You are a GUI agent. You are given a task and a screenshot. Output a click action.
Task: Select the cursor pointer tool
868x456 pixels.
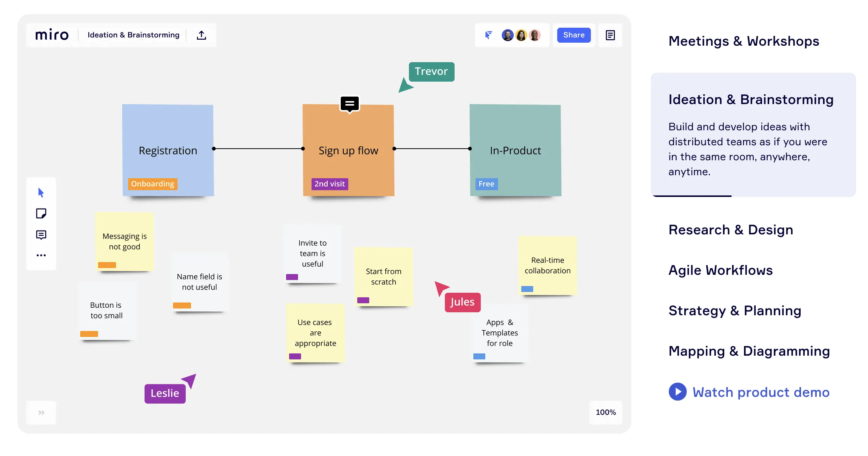41,193
